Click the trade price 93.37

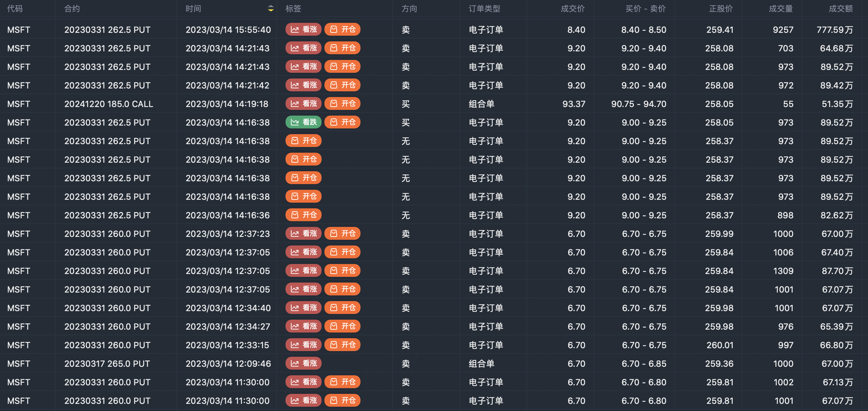pyautogui.click(x=574, y=104)
